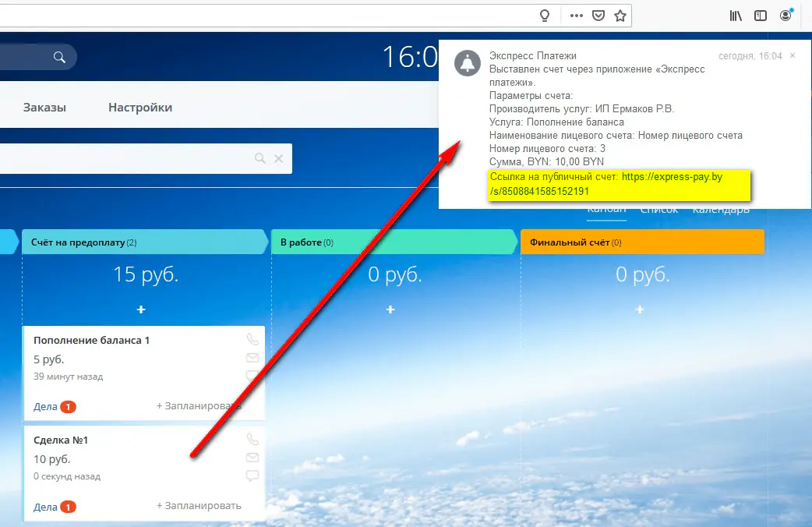Click + Запланировать on the Сделка №1 card
The image size is (812, 527).
pyautogui.click(x=199, y=506)
